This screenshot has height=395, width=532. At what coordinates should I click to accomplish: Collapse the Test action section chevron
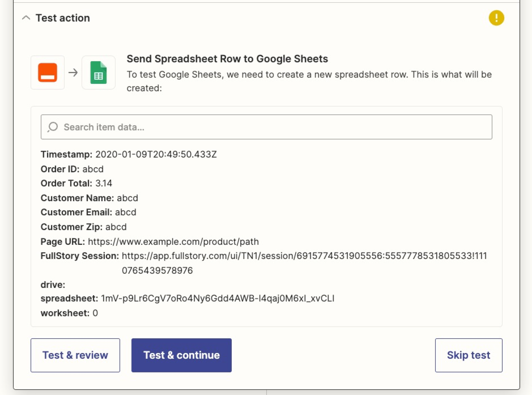point(26,18)
